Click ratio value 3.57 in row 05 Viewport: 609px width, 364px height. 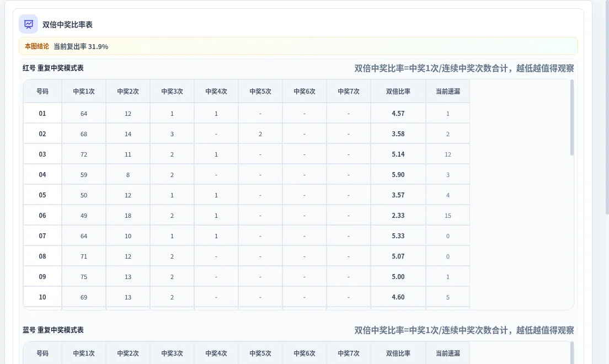pyautogui.click(x=398, y=195)
